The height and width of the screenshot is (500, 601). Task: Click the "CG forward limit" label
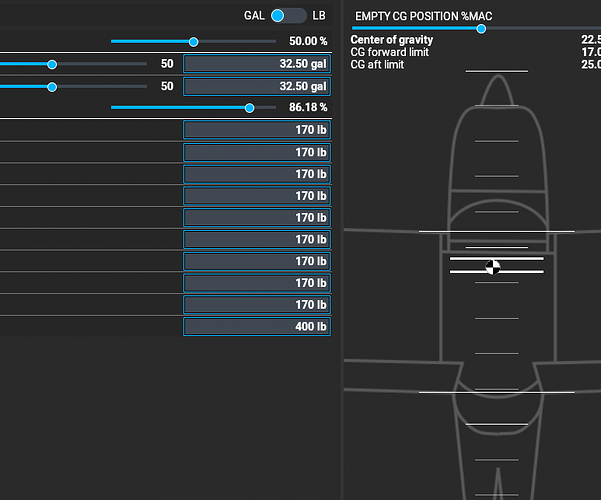click(x=389, y=52)
